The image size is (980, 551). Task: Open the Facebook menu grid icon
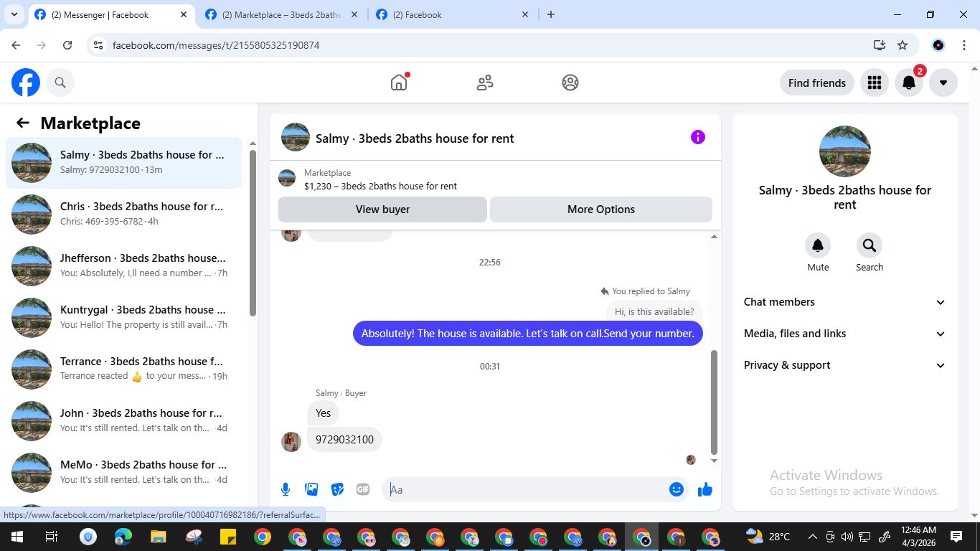click(x=875, y=83)
